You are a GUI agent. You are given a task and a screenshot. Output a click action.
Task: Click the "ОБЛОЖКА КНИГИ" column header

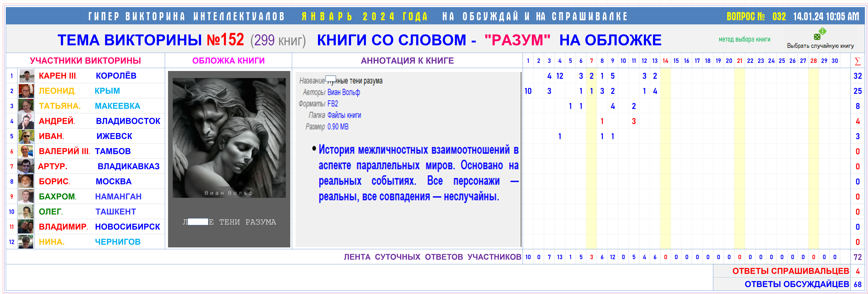229,61
